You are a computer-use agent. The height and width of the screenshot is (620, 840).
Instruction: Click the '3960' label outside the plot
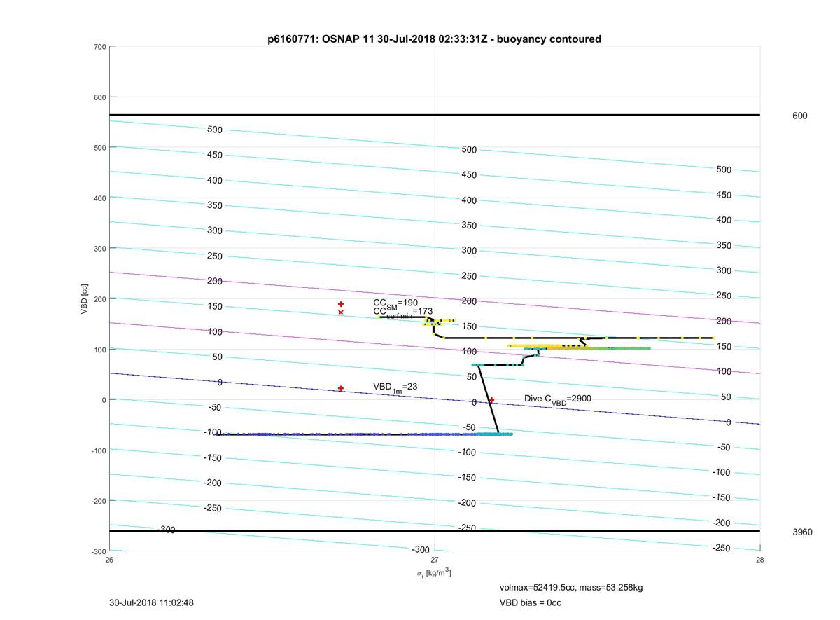tap(802, 532)
